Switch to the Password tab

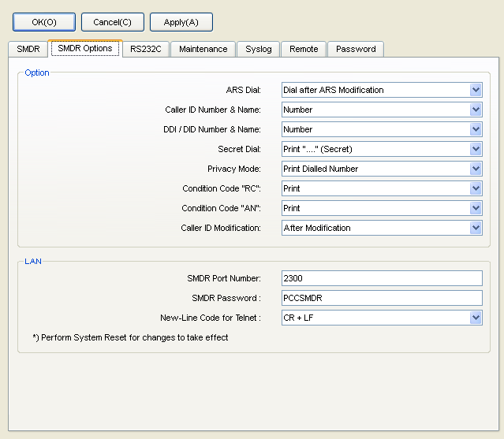click(356, 49)
